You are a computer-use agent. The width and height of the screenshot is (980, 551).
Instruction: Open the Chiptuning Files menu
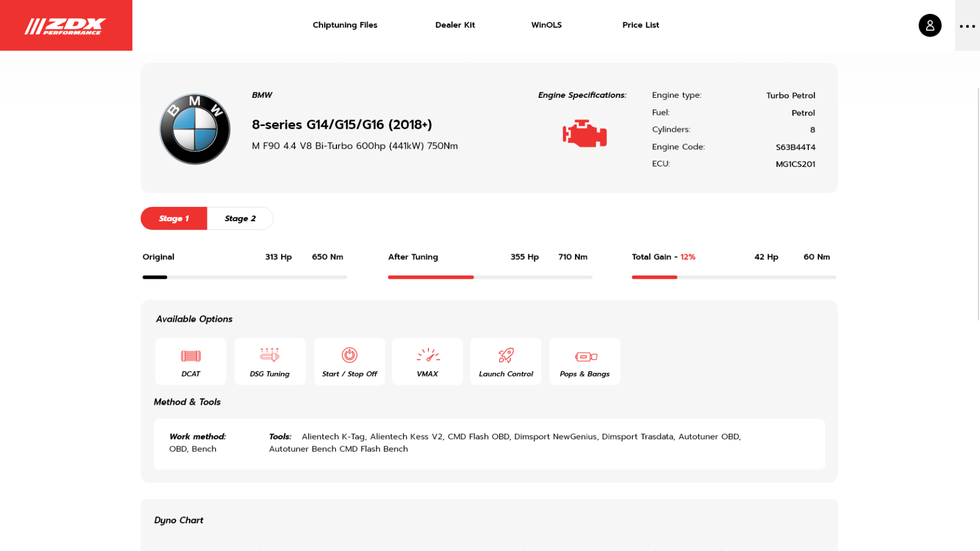345,25
